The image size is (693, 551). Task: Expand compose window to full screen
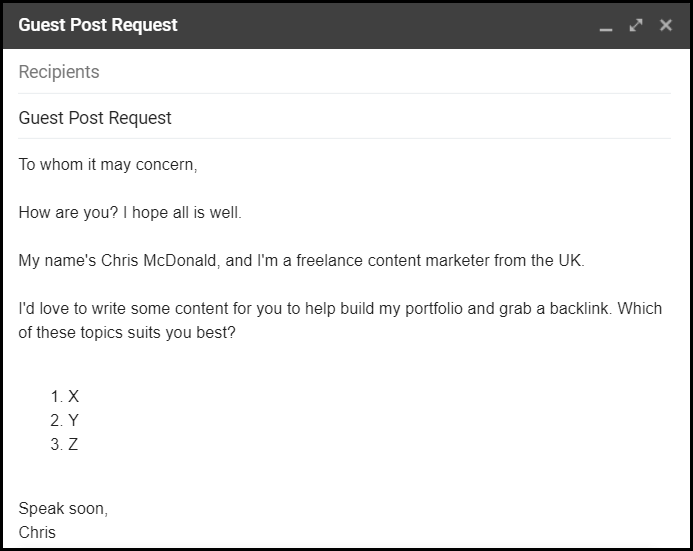pyautogui.click(x=636, y=25)
